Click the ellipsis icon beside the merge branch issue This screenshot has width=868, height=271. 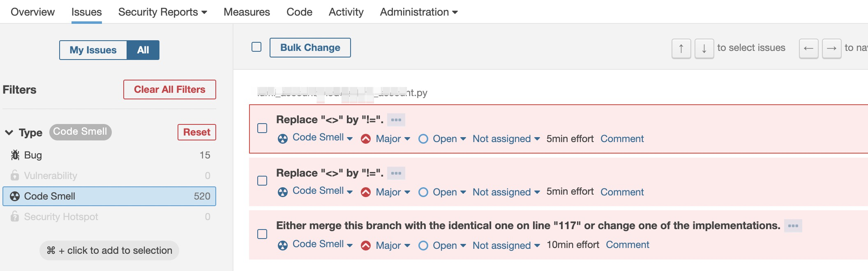(x=793, y=226)
